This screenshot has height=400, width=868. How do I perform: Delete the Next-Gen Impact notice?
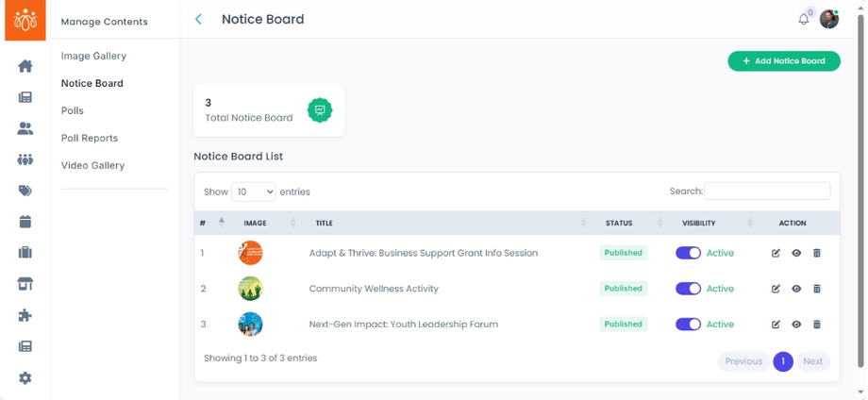(817, 325)
